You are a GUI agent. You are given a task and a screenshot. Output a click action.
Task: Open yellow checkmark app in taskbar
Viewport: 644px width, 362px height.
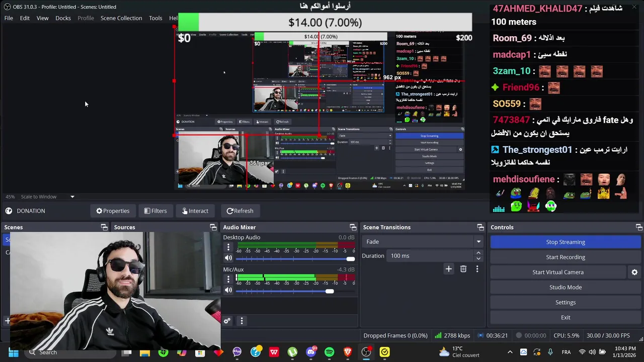tap(385, 352)
